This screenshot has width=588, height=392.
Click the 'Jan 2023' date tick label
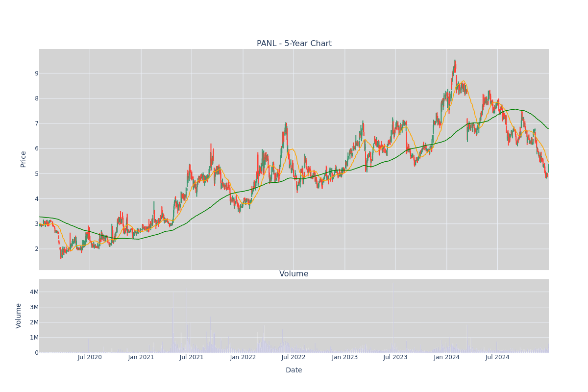pyautogui.click(x=345, y=357)
